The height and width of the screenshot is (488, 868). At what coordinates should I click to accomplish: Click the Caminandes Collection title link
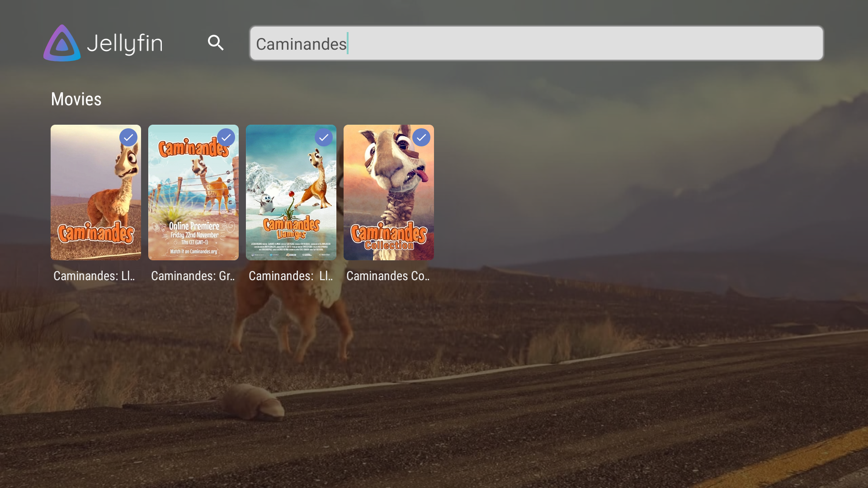tap(389, 276)
